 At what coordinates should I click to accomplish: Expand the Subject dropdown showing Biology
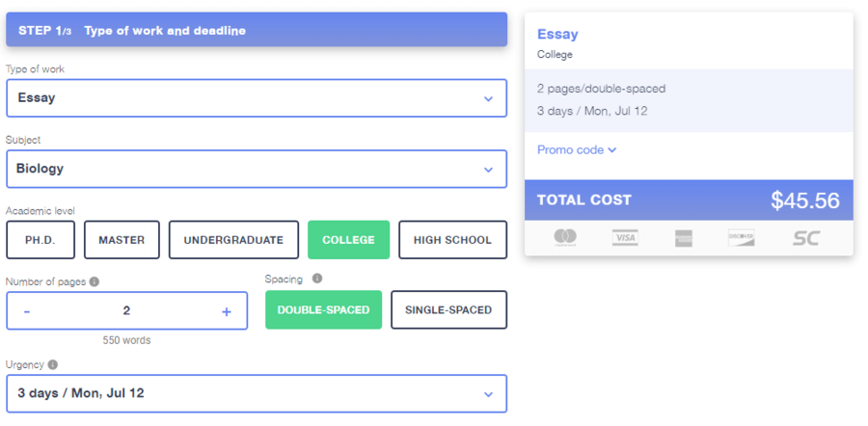[x=257, y=169]
